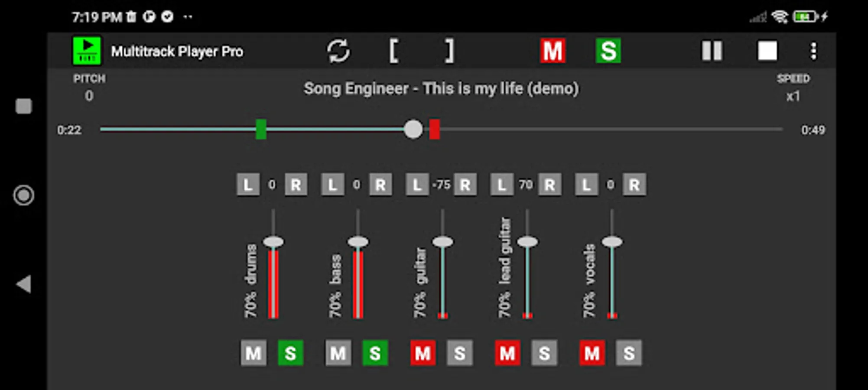Pan lead guitar track left with L
Image resolution: width=868 pixels, height=390 pixels.
click(502, 185)
